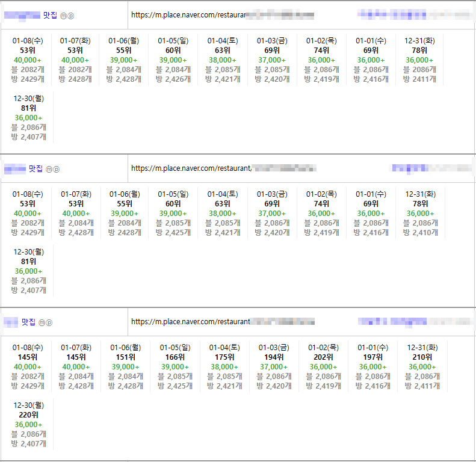Screen dimensions: 476x462
Task: Click the 175위 rank cell for 01-04(토)
Action: click(x=224, y=357)
